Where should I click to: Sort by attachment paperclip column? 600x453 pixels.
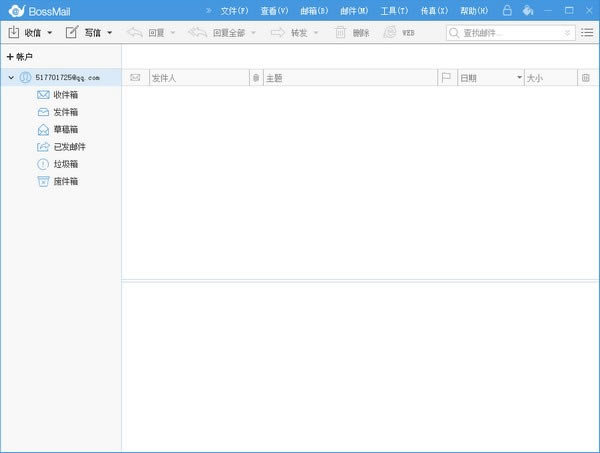point(256,78)
